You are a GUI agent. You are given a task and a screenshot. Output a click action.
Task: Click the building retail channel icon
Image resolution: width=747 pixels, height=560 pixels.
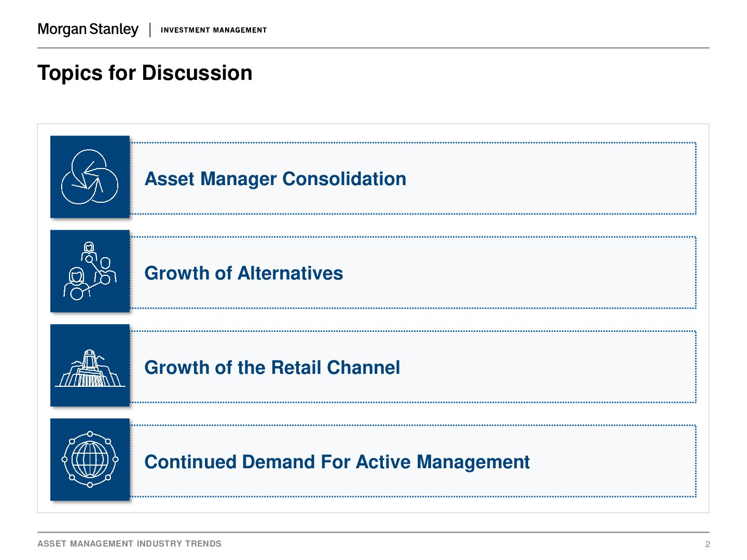click(90, 366)
